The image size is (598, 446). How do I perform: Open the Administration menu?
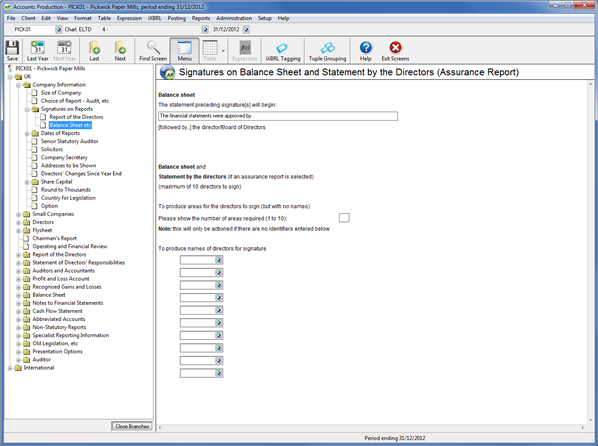pos(234,18)
